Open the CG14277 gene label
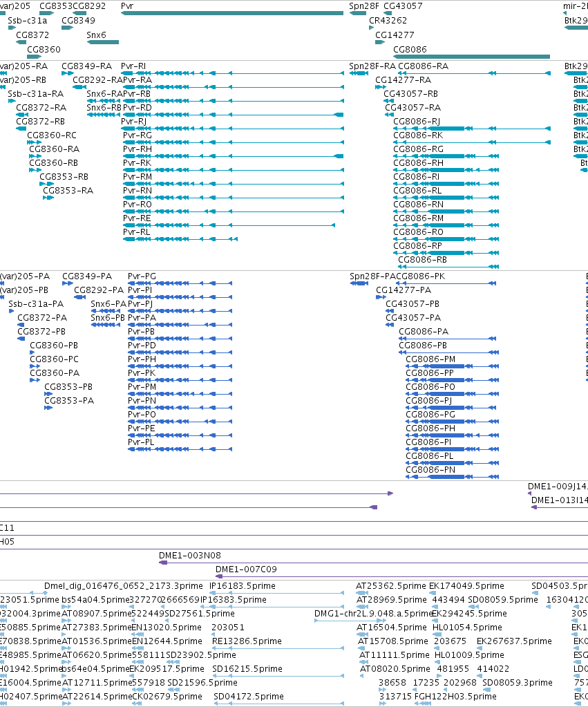The width and height of the screenshot is (588, 707). pyautogui.click(x=395, y=35)
